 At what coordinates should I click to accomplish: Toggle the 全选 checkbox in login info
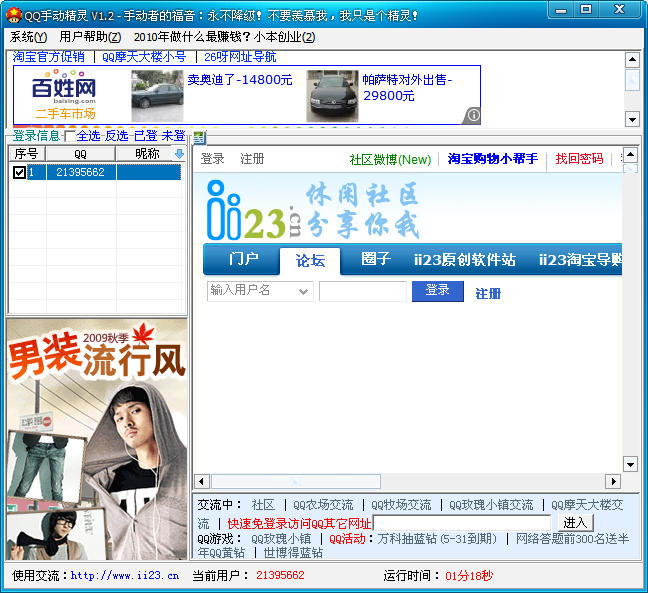70,136
